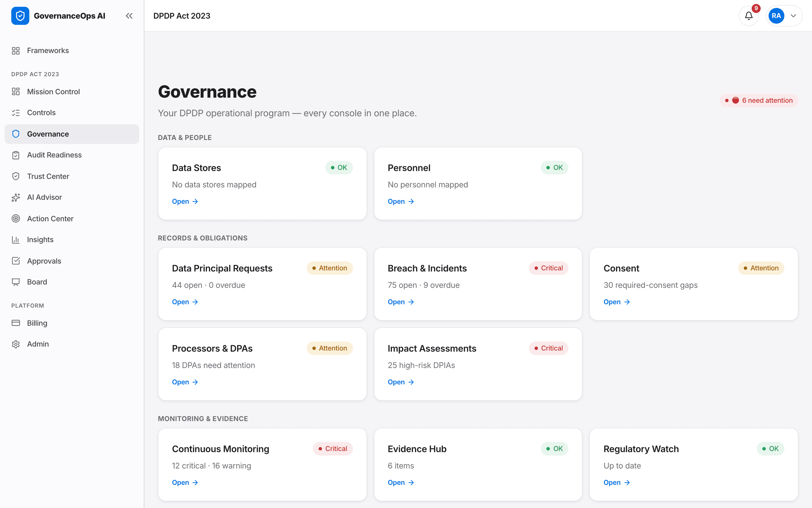
Task: Open AI Advisor from sidebar
Action: [72, 197]
